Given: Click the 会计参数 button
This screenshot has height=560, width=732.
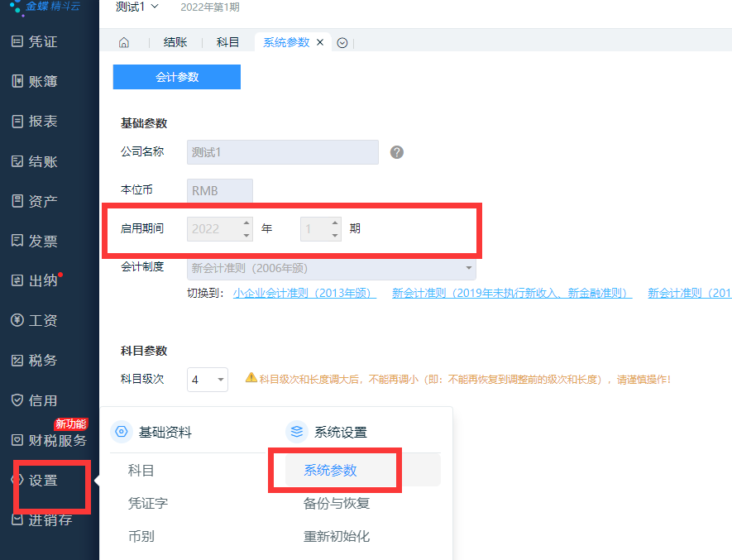Looking at the screenshot, I should click(177, 77).
